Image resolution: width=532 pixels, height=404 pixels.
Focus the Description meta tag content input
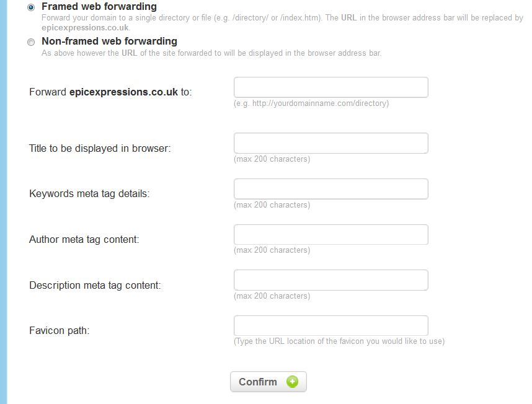tap(331, 280)
